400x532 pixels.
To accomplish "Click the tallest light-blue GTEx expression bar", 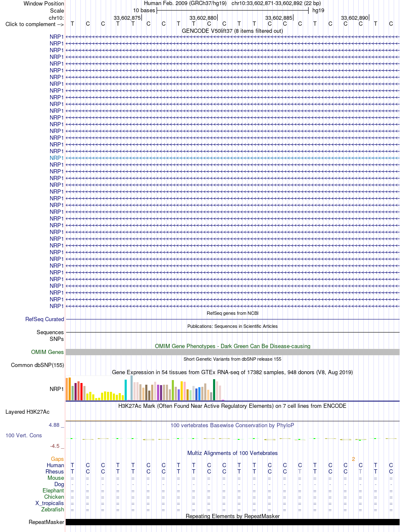I will pyautogui.click(x=131, y=388).
